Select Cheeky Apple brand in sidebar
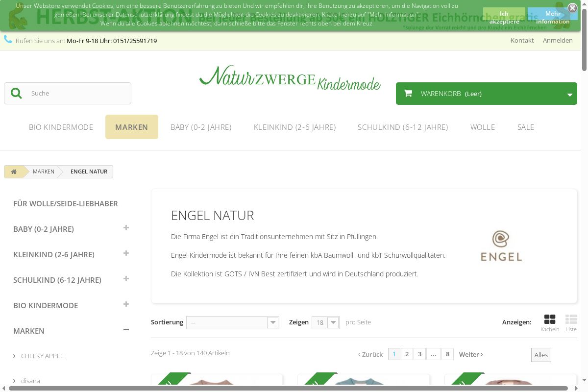Viewport: 588px width, 392px height. 42,356
